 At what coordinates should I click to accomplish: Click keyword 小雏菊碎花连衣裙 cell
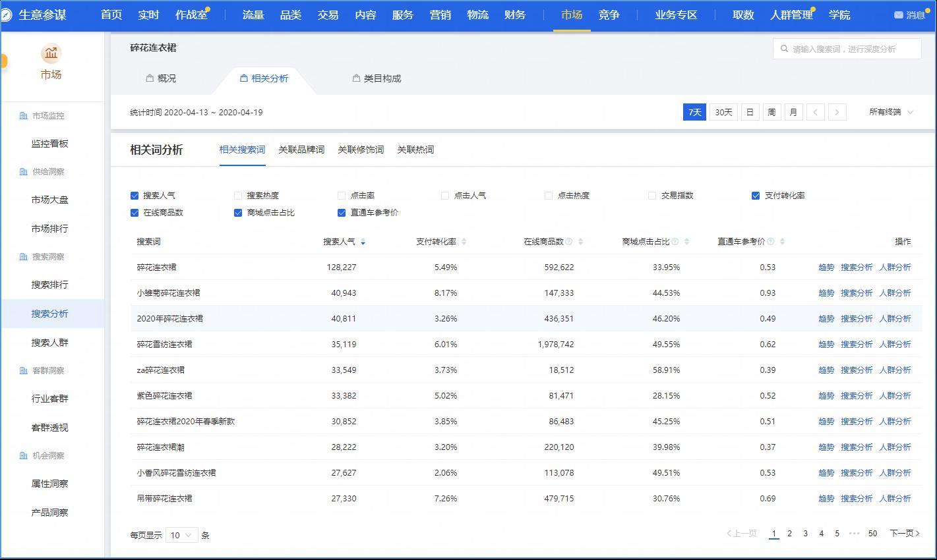click(x=169, y=293)
